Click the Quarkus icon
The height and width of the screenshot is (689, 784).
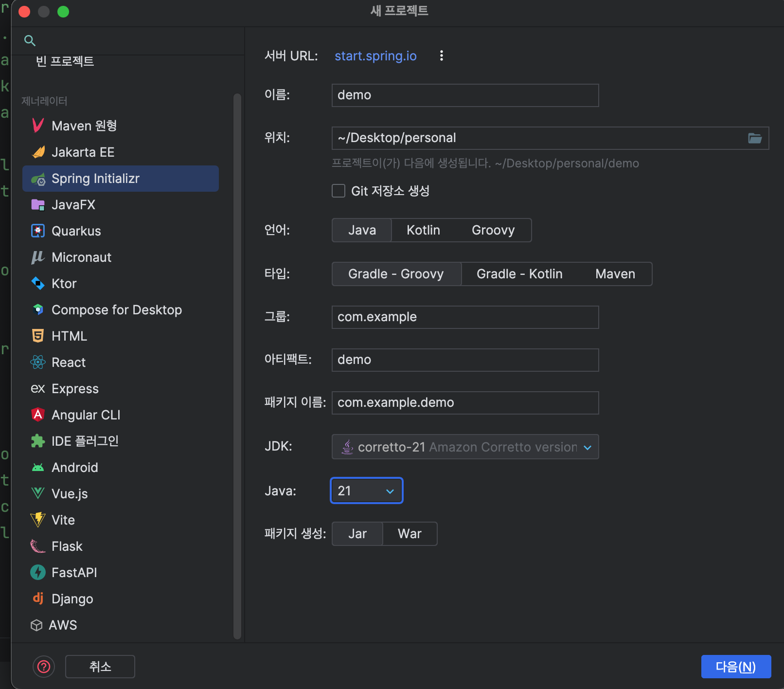(x=38, y=231)
